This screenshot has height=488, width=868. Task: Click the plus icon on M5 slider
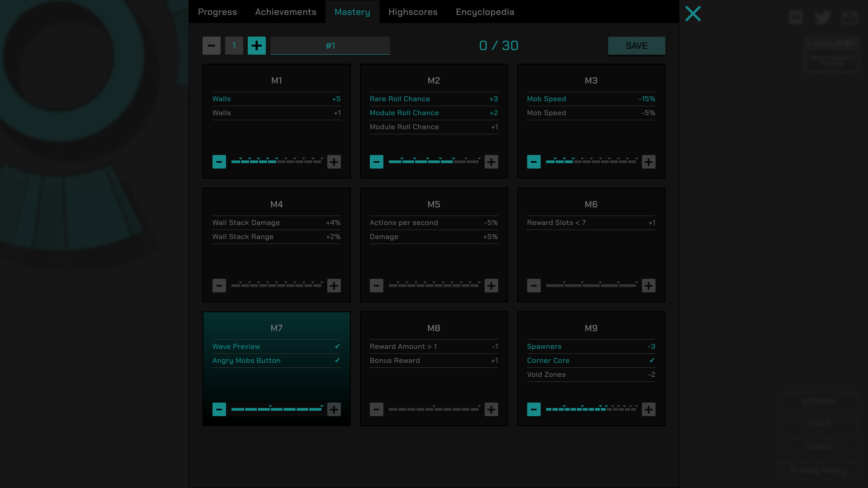(x=491, y=286)
